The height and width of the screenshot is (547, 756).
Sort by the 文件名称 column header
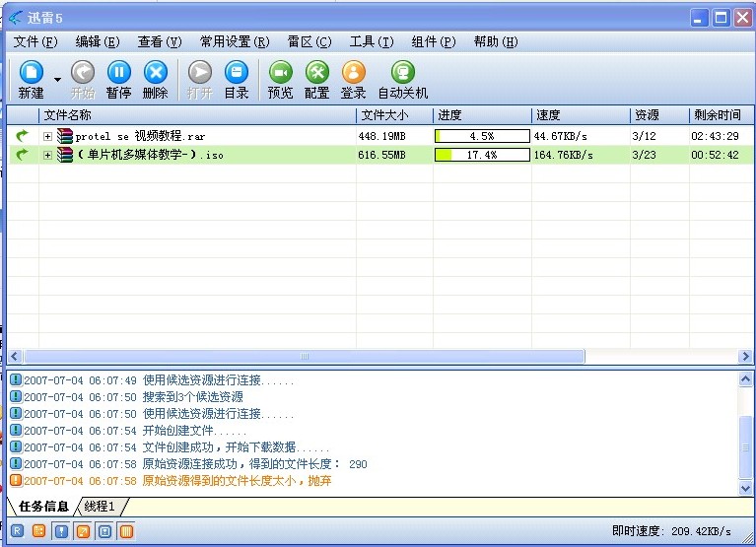point(197,115)
